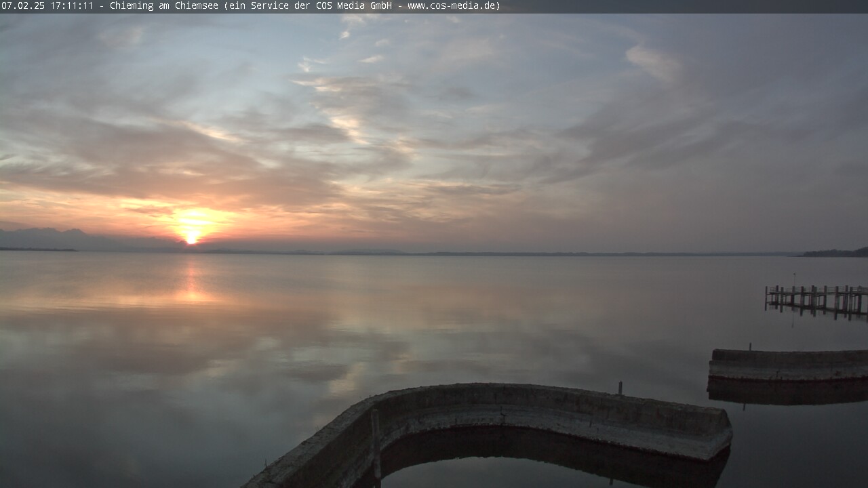The width and height of the screenshot is (868, 488).
Task: Click the timestamp text 07.02.25 17:11:11
Action: tap(47, 6)
